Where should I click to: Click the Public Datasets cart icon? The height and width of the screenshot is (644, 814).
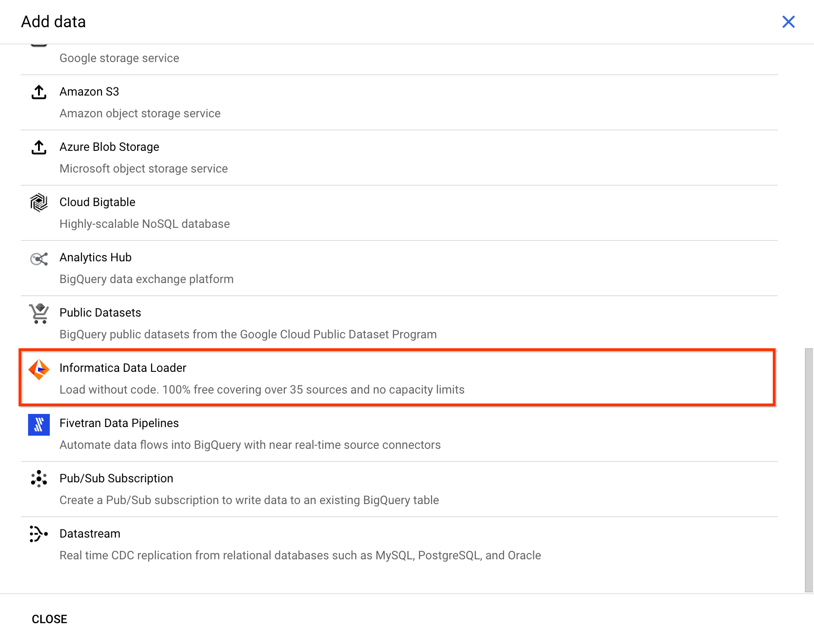39,313
